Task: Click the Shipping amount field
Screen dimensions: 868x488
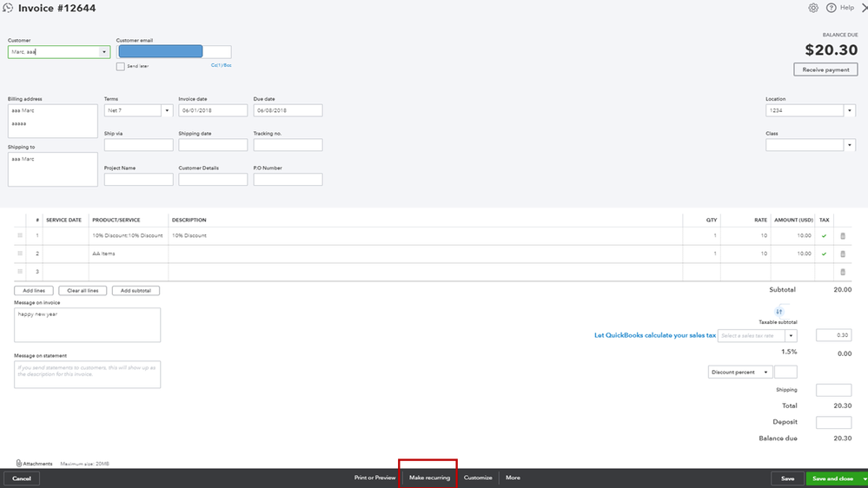Action: [x=833, y=390]
